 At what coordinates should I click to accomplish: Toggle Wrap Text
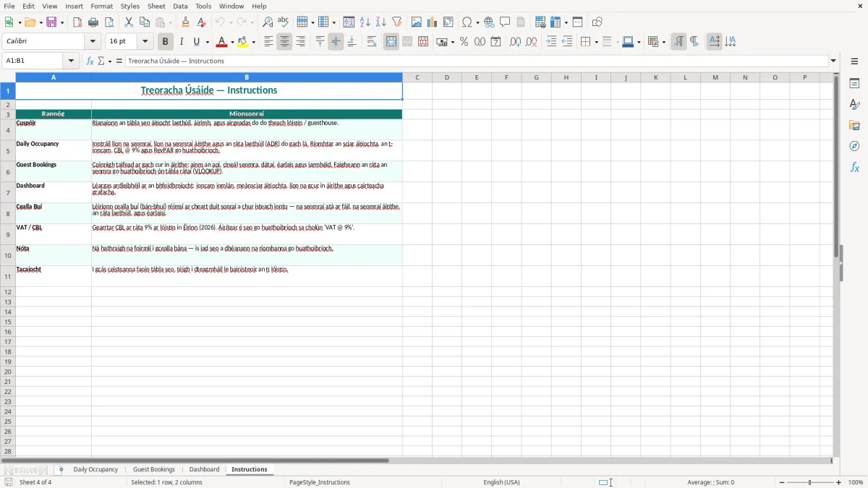tap(371, 42)
